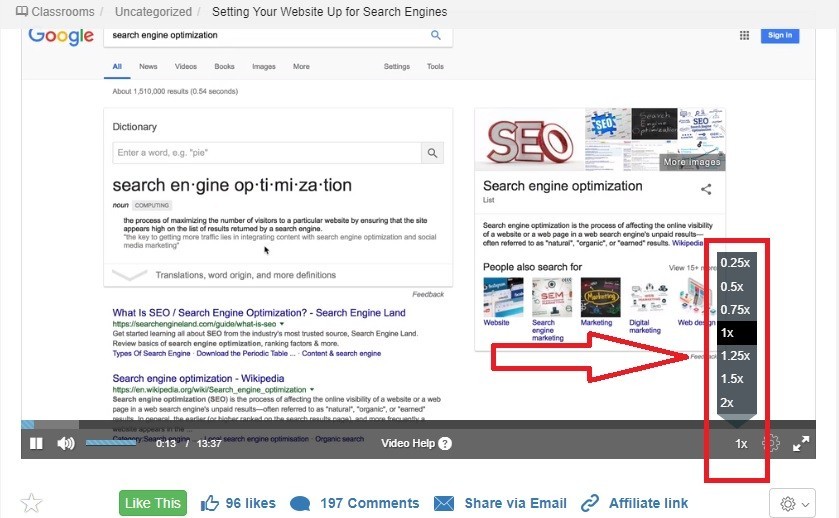This screenshot has height=518, width=839.
Task: Open the Download the Periodic Table sitelink
Action: (246, 354)
